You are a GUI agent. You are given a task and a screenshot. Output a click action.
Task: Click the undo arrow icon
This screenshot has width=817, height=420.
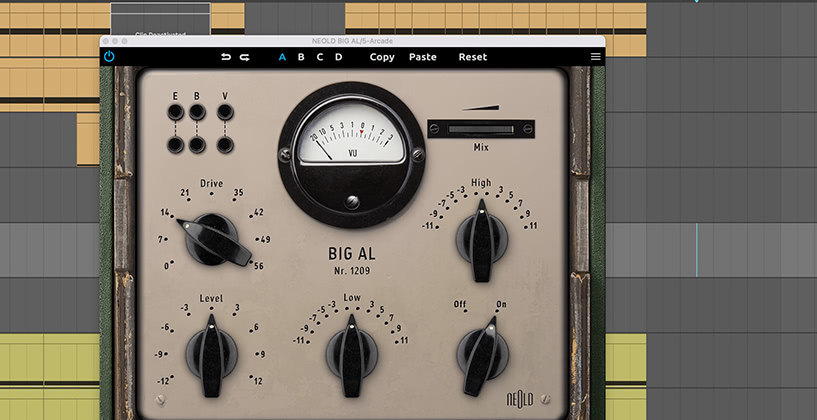(x=226, y=57)
